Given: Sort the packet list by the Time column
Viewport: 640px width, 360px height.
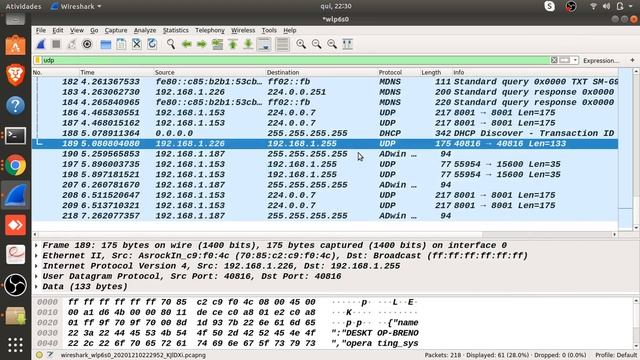Looking at the screenshot, I should pyautogui.click(x=116, y=72).
